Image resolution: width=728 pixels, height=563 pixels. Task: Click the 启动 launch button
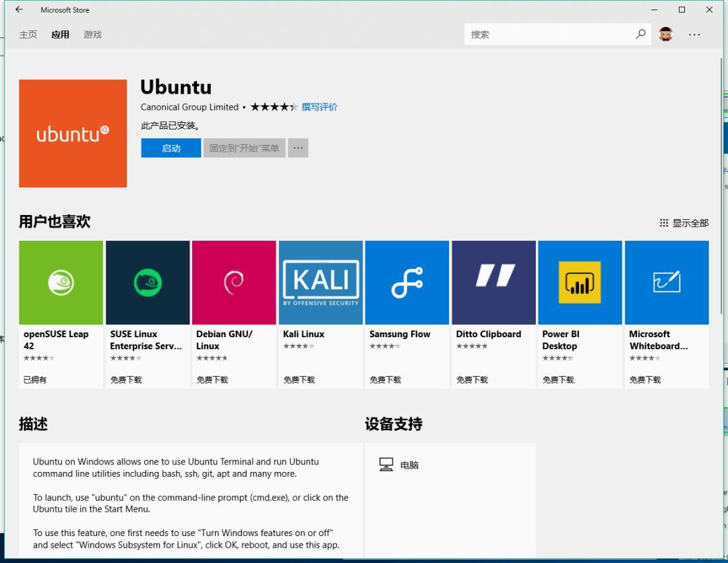[x=171, y=148]
